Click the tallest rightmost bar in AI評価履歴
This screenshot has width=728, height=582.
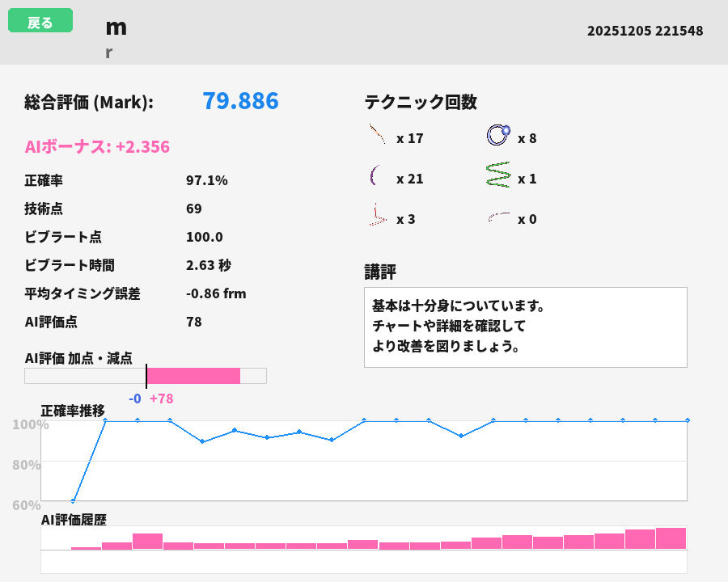pos(671,538)
